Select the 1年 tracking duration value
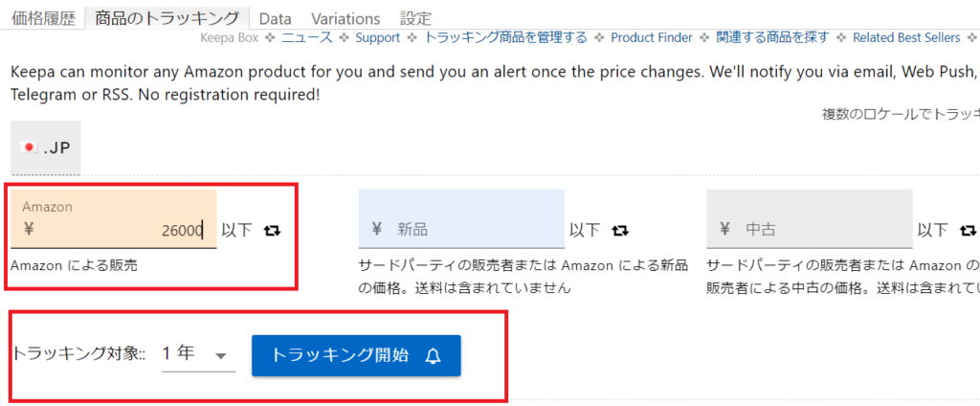 179,353
